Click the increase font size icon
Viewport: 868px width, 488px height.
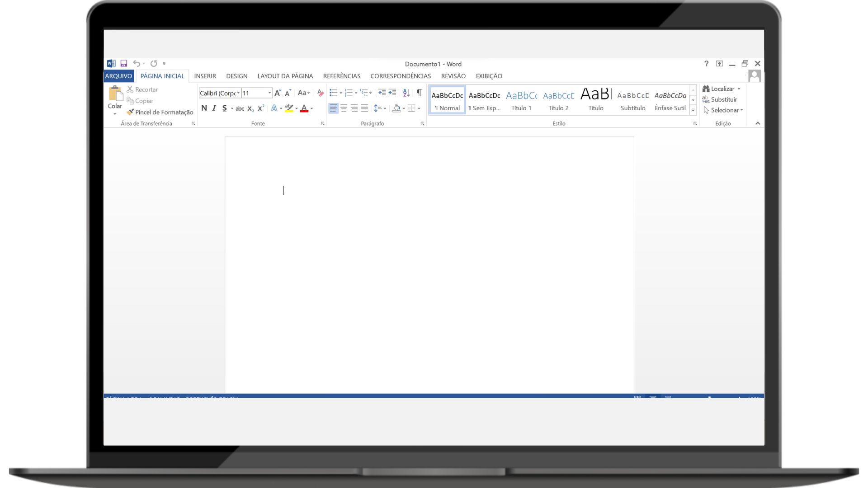(x=278, y=93)
